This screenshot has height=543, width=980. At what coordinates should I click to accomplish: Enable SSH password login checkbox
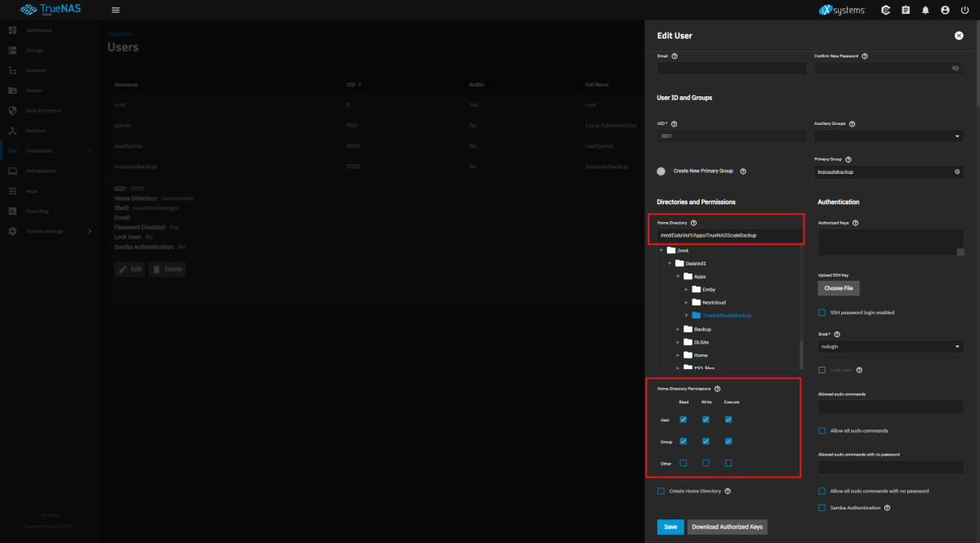tap(822, 312)
